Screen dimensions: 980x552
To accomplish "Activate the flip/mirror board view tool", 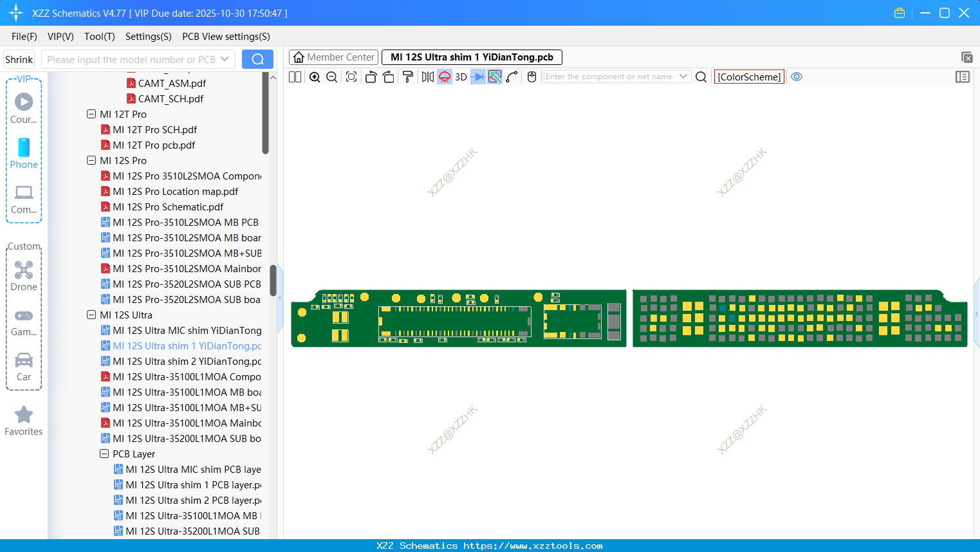I will tap(427, 77).
